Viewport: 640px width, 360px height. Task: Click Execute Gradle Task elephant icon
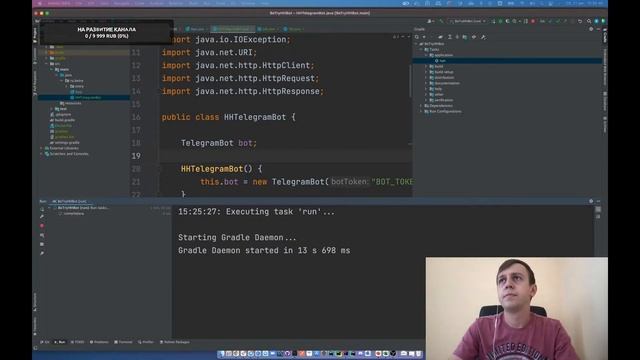(440, 37)
